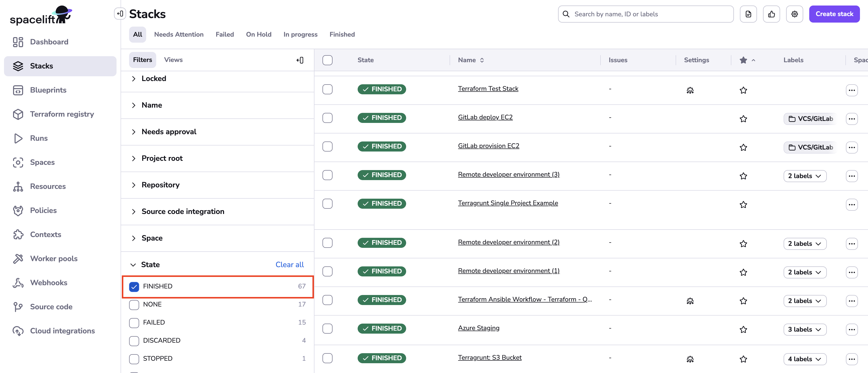Open the GitLab deploy EC2 link

click(485, 117)
